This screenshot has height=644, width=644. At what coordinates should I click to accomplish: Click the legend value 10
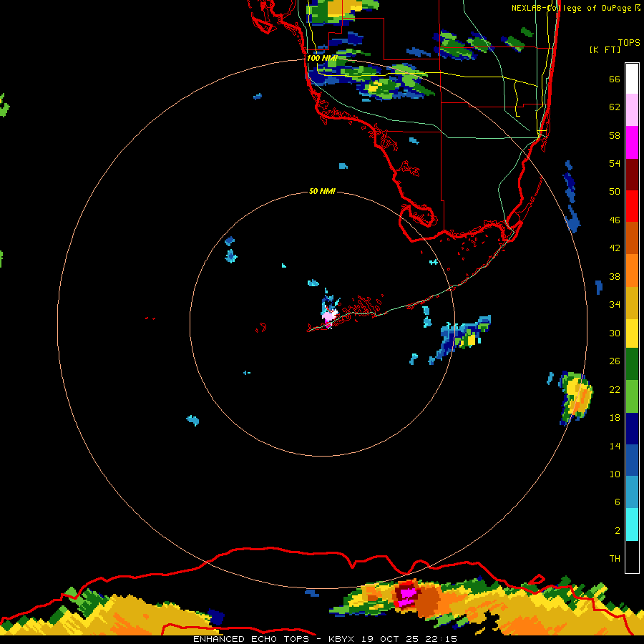pyautogui.click(x=615, y=474)
